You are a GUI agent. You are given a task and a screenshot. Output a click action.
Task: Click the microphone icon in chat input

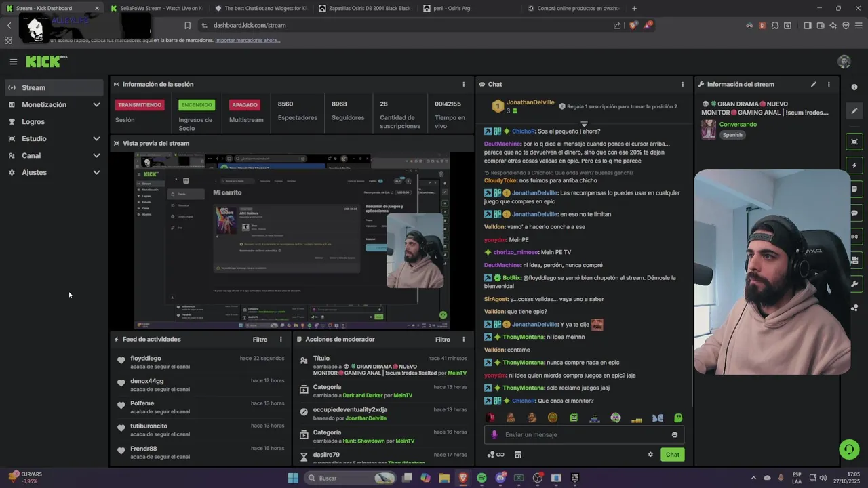pos(494,435)
